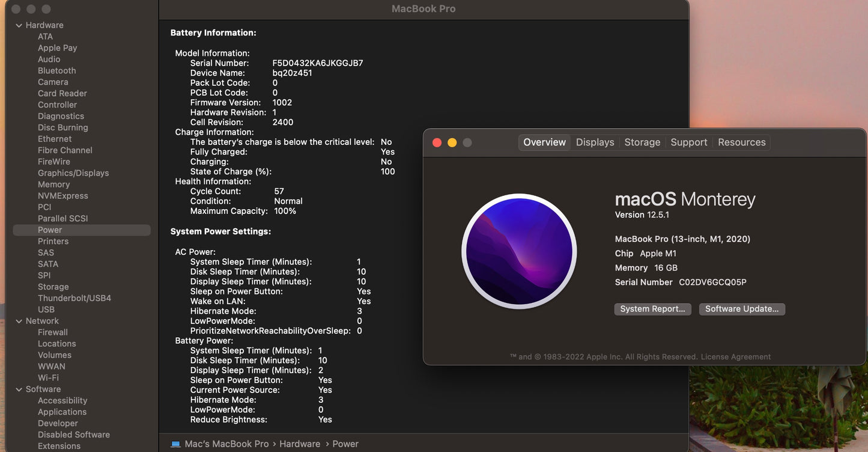
Task: Click the laptop icon in the path bar
Action: [175, 444]
